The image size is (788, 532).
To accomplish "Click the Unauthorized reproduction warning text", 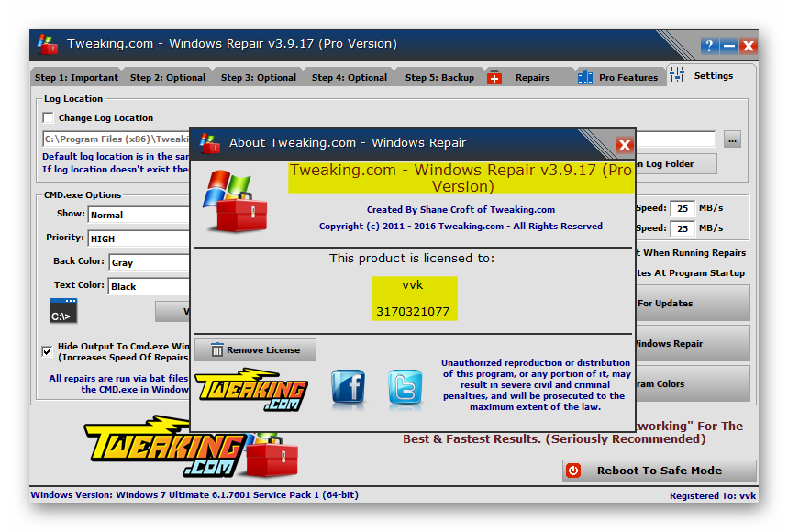I will [x=537, y=385].
